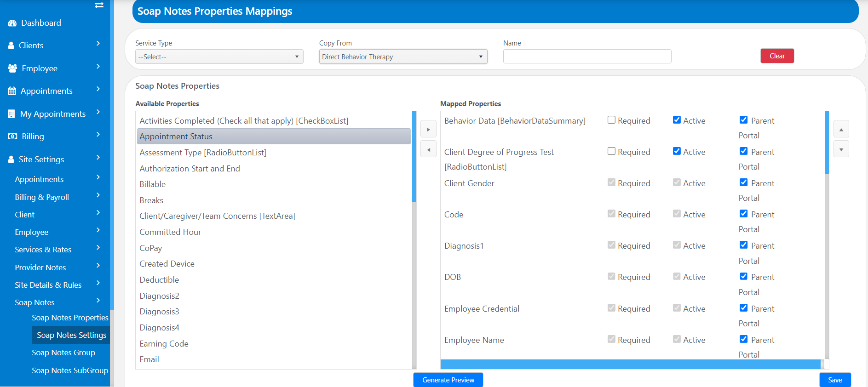Expand the Clients menu chevron
Image resolution: width=868 pixels, height=387 pixels.
click(98, 44)
